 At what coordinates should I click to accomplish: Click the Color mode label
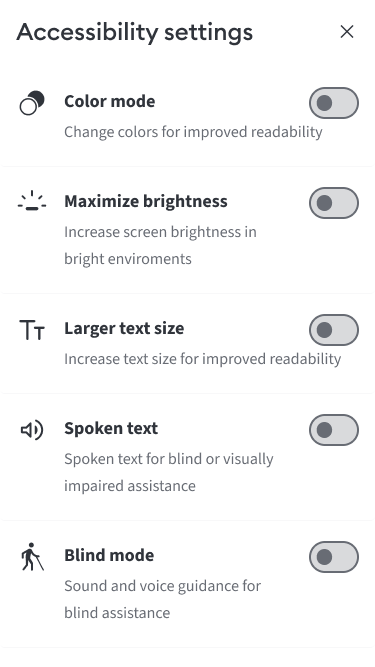(x=110, y=101)
